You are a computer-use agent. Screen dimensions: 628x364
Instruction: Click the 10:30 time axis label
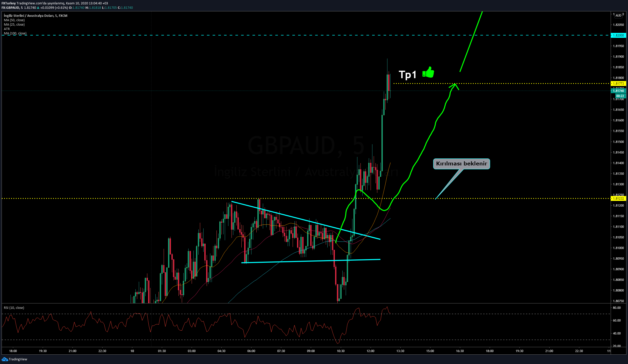(x=341, y=351)
